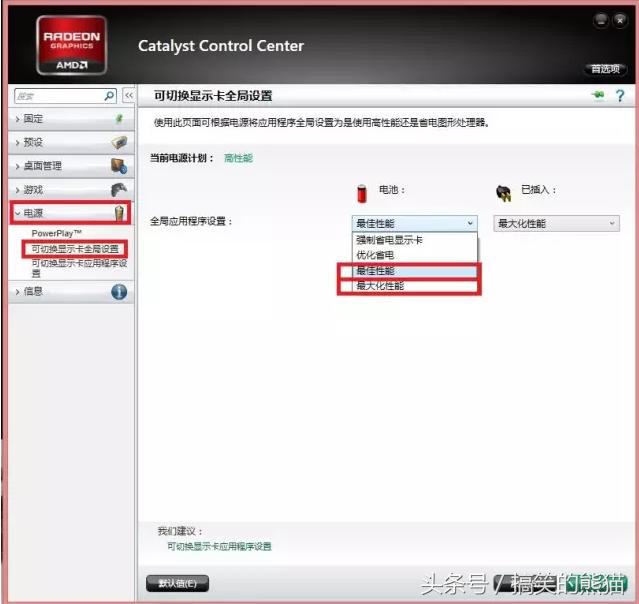Click the 默认值(E) defaults button

coord(177,583)
